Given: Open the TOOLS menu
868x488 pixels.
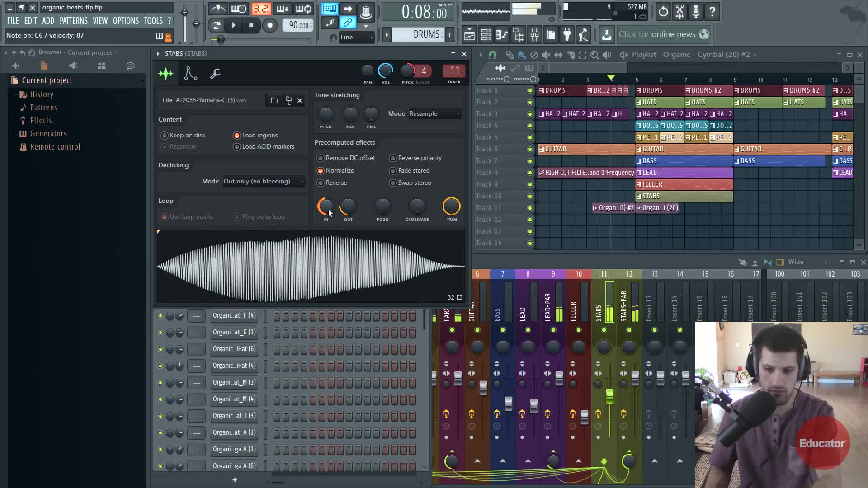Looking at the screenshot, I should [x=153, y=21].
